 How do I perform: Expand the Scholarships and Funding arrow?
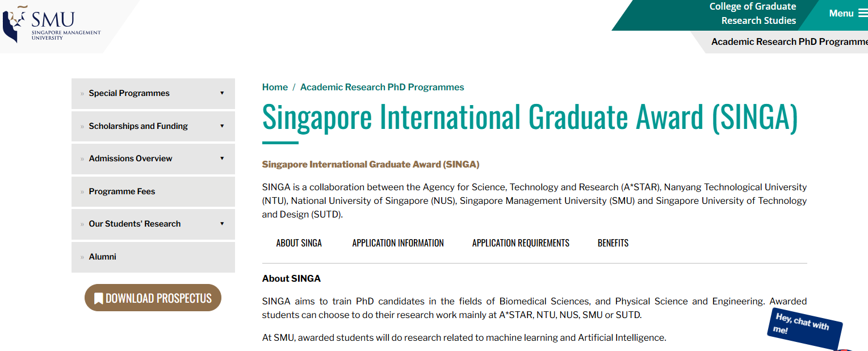pyautogui.click(x=222, y=126)
